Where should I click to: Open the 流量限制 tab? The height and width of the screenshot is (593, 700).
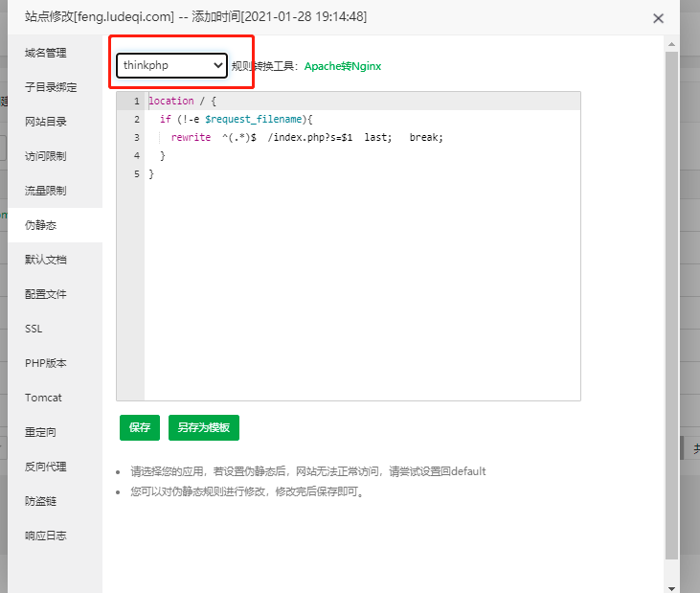point(46,191)
